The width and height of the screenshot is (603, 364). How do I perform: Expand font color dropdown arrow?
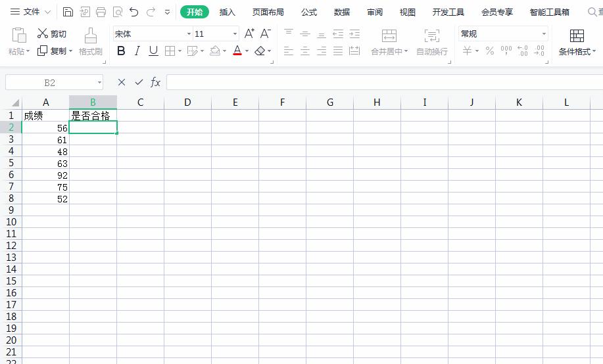tap(247, 51)
